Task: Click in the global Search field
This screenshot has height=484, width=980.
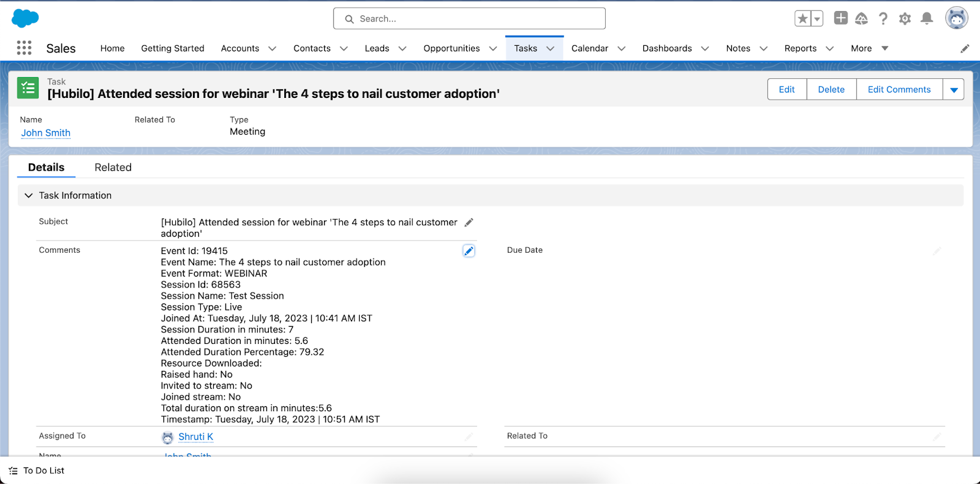Action: tap(469, 19)
